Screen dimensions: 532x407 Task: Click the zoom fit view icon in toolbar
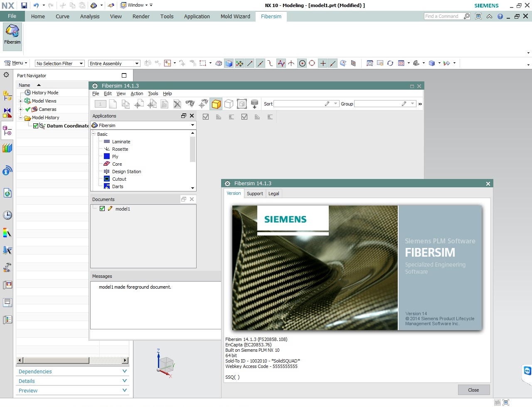coord(369,63)
